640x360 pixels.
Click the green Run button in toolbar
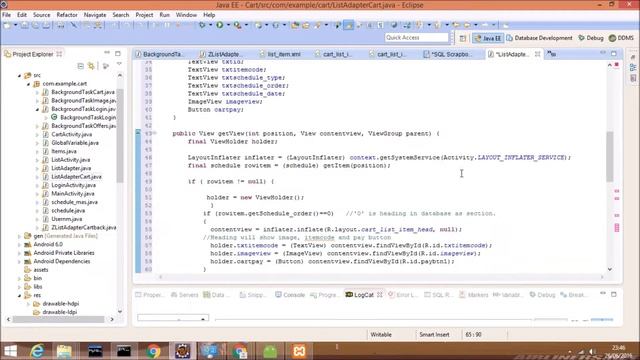(x=220, y=25)
